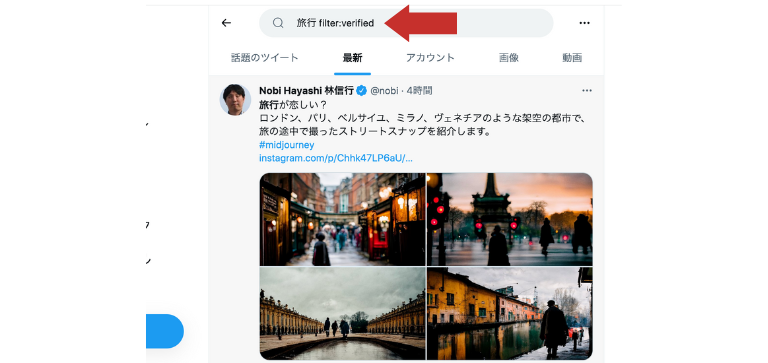Focus the search field containing 旅行 filter:verified
The height and width of the screenshot is (363, 768).
[x=406, y=23]
